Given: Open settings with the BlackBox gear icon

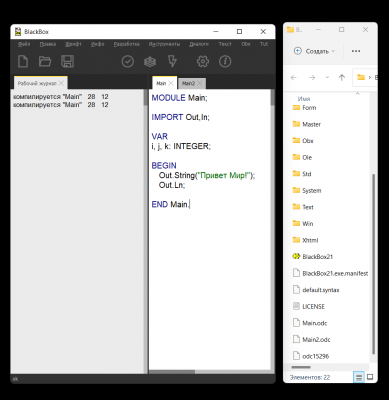Looking at the screenshot, I should 203,62.
